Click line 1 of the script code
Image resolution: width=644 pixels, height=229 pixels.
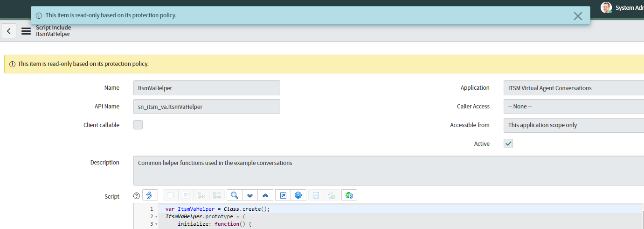coord(401,209)
